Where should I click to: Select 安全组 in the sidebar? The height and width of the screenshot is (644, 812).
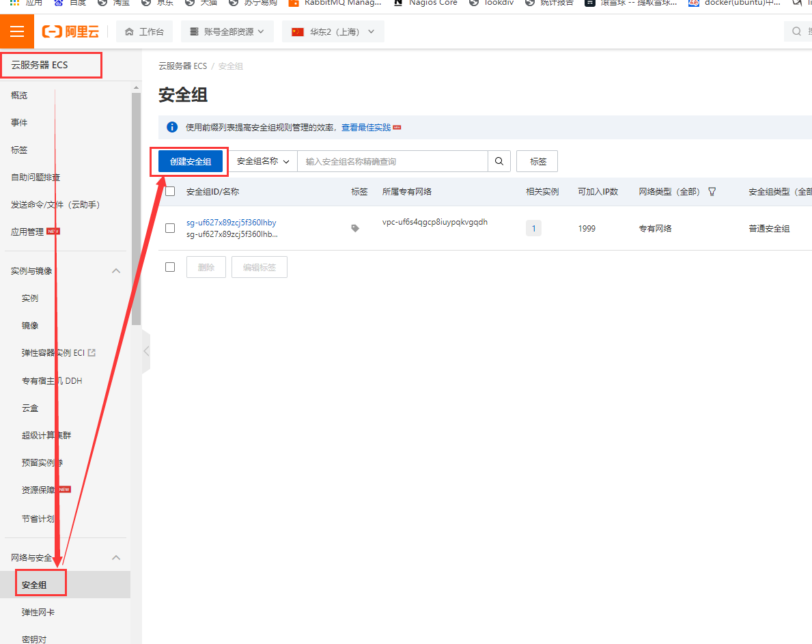(34, 585)
